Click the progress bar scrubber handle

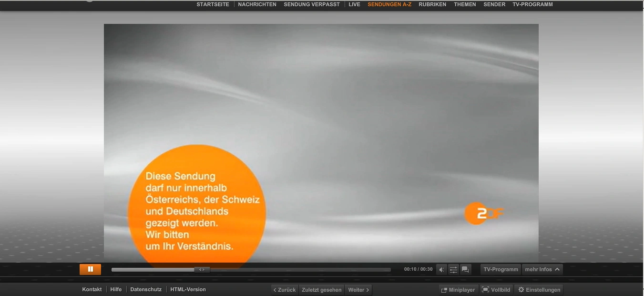click(202, 270)
